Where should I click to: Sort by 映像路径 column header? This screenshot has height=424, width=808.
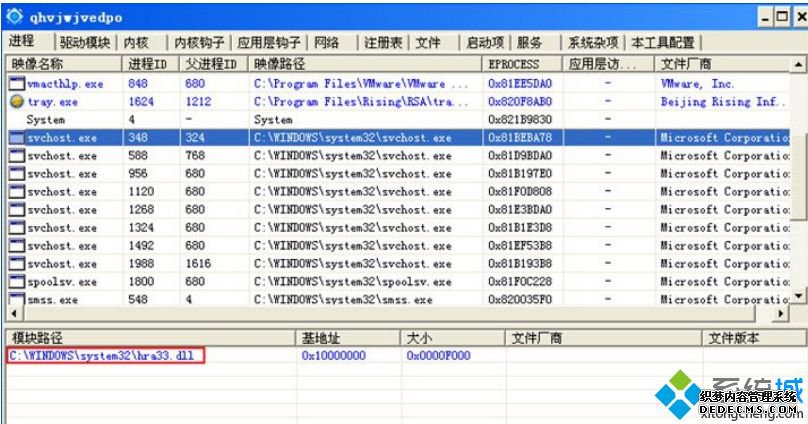pos(365,64)
